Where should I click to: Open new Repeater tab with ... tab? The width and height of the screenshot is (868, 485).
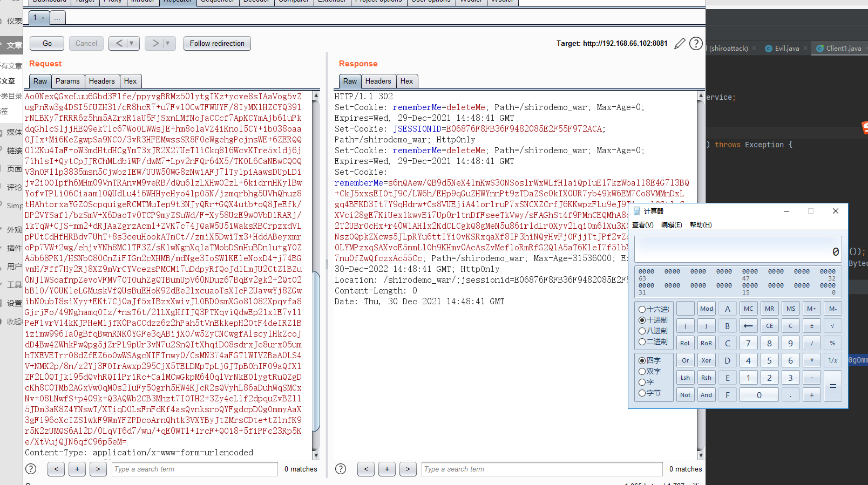tap(57, 18)
